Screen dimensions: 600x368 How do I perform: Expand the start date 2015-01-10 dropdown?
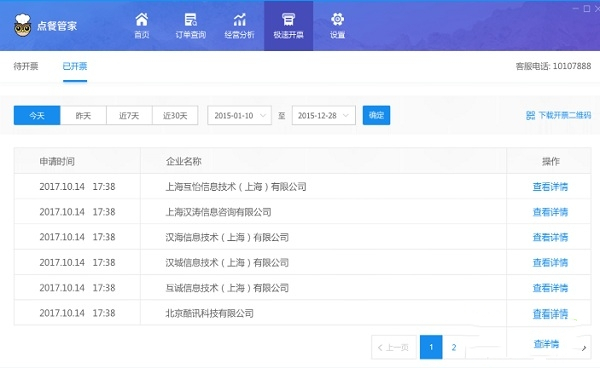point(240,115)
